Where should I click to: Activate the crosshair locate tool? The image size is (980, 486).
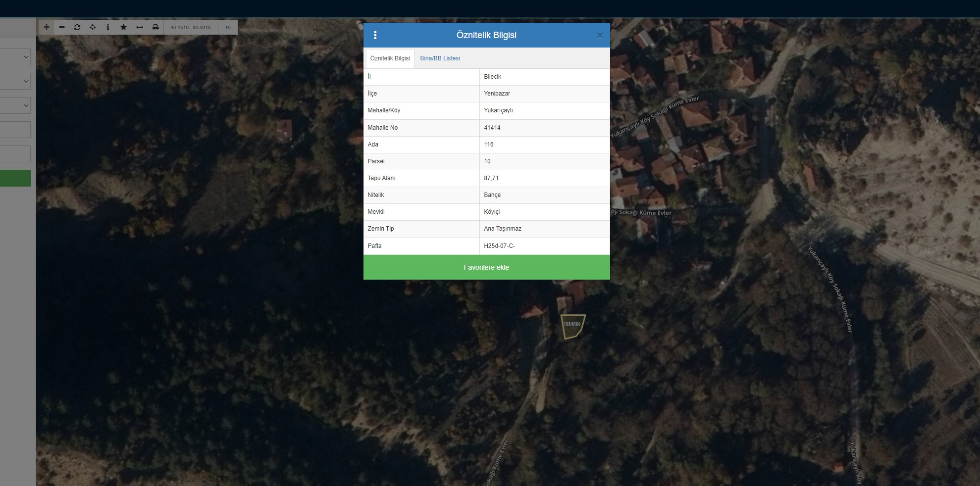[93, 27]
